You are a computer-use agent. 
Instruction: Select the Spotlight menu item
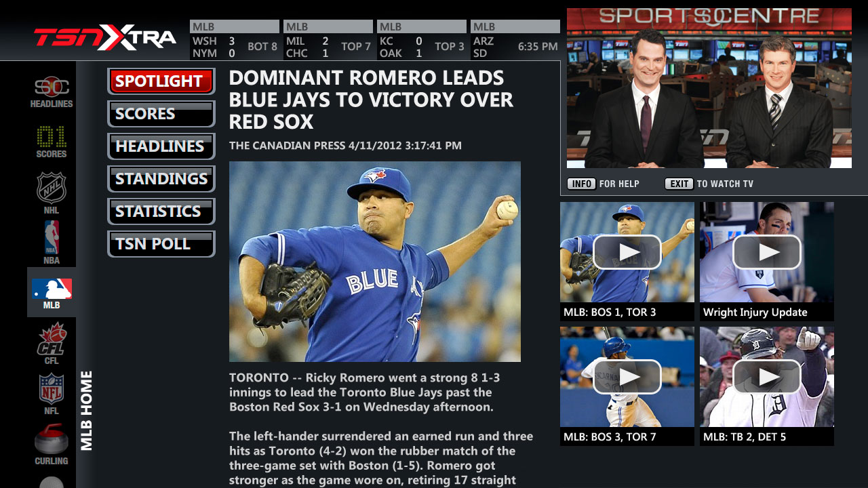point(161,81)
